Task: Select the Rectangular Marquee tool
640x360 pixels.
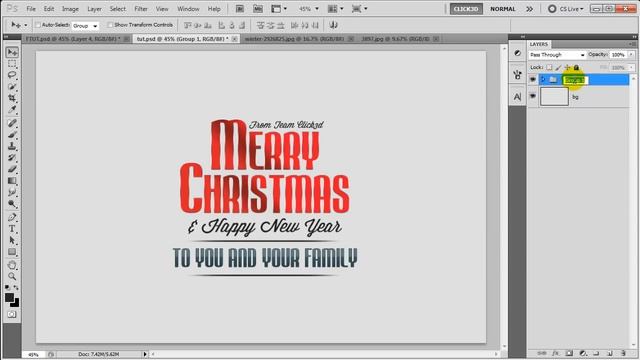Action: (x=12, y=64)
